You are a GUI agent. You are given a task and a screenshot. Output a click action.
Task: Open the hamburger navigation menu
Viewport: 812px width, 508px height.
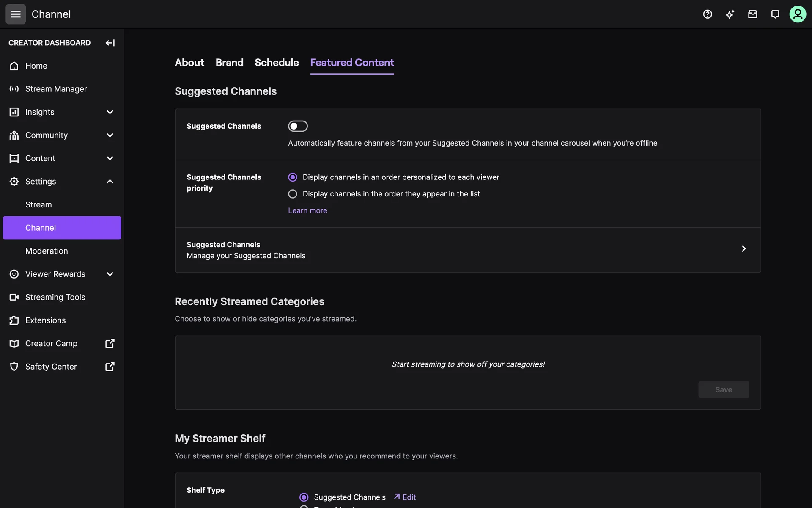click(x=16, y=14)
